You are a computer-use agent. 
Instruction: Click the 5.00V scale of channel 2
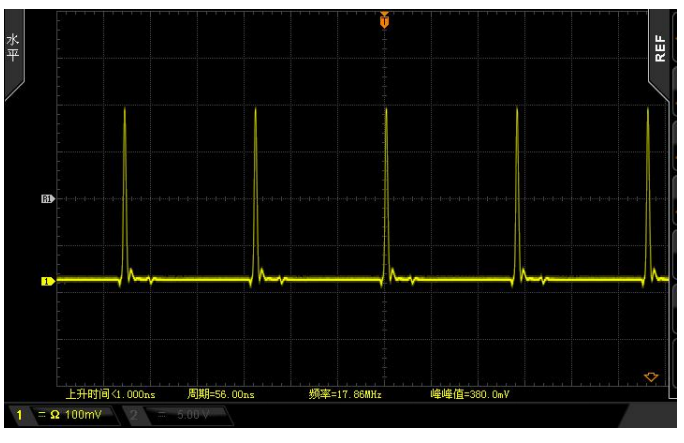190,414
